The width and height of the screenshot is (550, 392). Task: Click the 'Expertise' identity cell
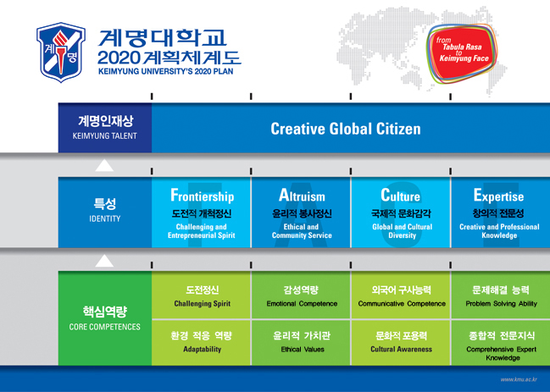pyautogui.click(x=500, y=213)
